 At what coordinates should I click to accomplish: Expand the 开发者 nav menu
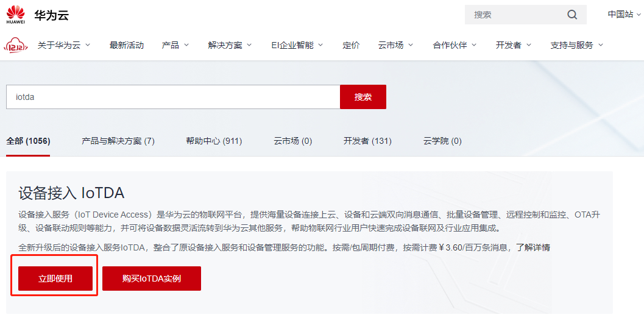point(513,45)
